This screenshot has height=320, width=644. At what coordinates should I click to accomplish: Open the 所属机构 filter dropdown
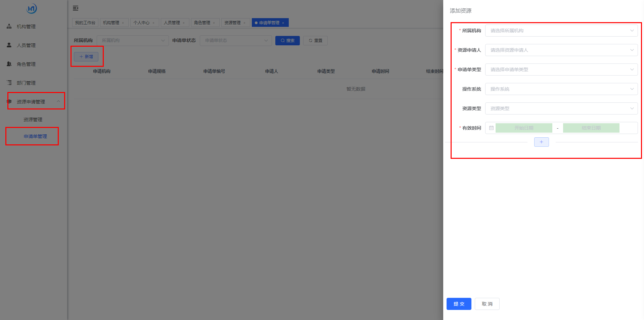point(133,40)
